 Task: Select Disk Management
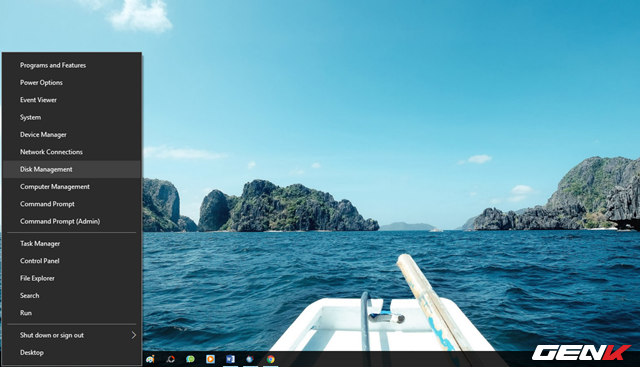coord(72,169)
